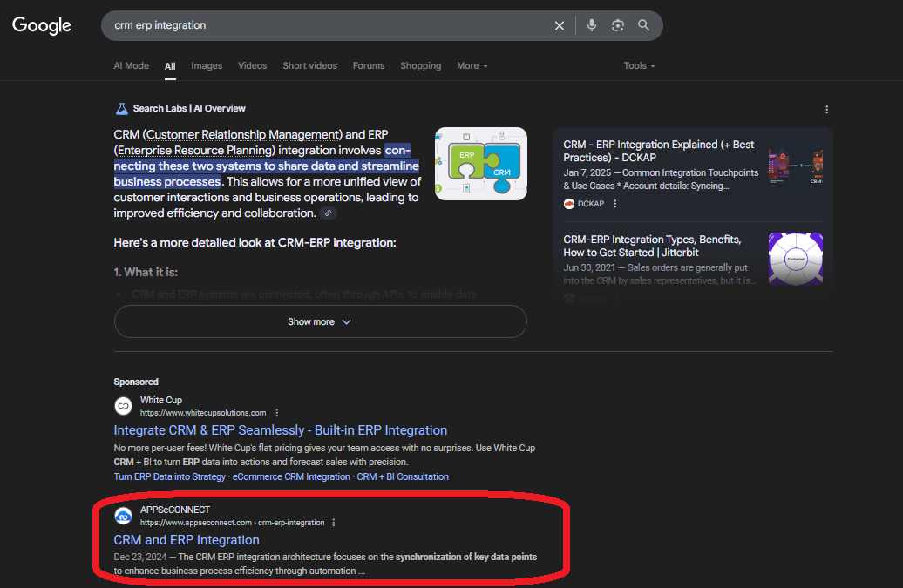The image size is (903, 588).
Task: Select the All tab
Action: pos(170,66)
